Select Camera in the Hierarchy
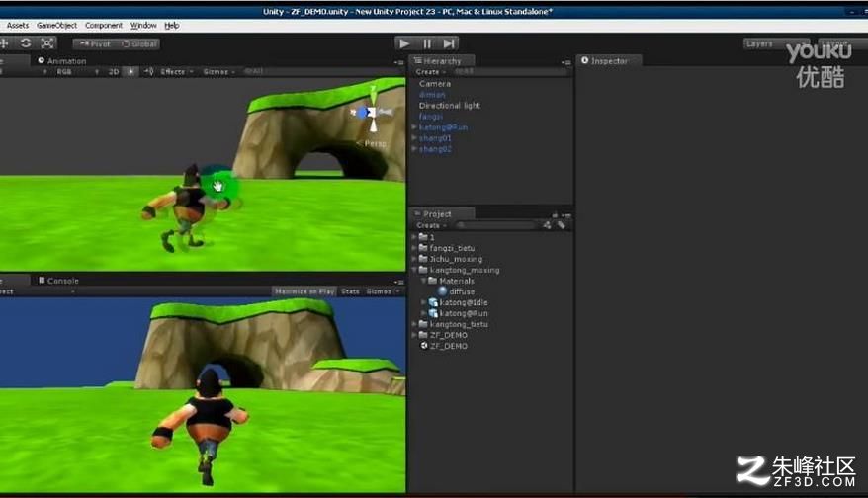Image resolution: width=868 pixels, height=498 pixels. (435, 84)
